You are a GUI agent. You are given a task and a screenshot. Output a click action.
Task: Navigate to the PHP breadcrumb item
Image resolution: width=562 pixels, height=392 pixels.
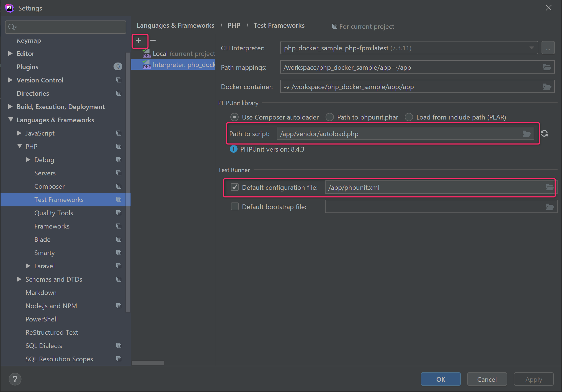pyautogui.click(x=234, y=25)
